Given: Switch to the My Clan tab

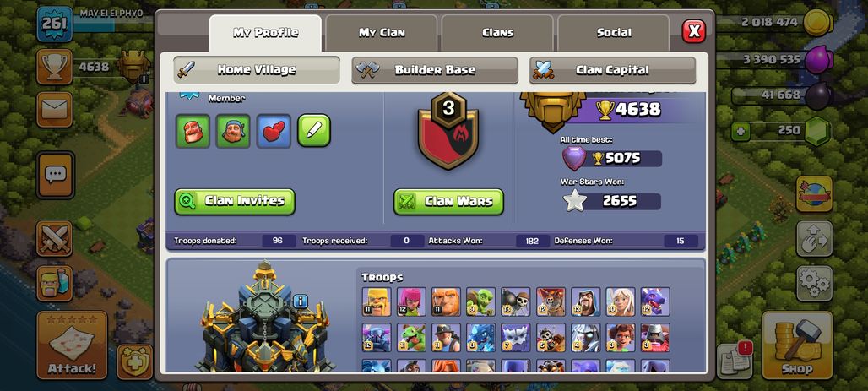Looking at the screenshot, I should coord(382,33).
